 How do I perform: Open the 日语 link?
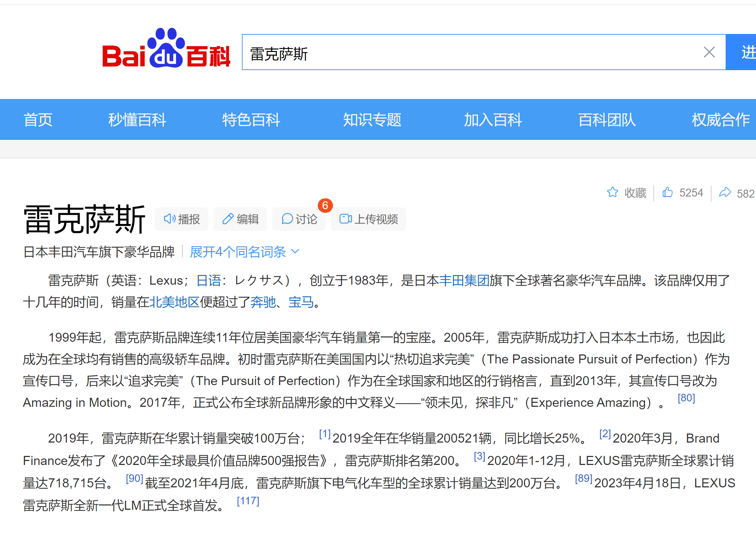click(209, 280)
